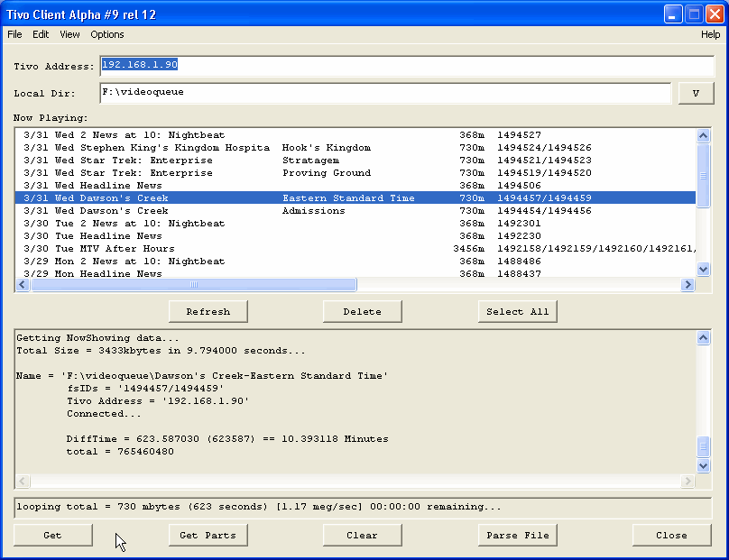Select the 3/29 Mon Headline News row
Image resolution: width=729 pixels, height=560 pixels.
coord(355,273)
